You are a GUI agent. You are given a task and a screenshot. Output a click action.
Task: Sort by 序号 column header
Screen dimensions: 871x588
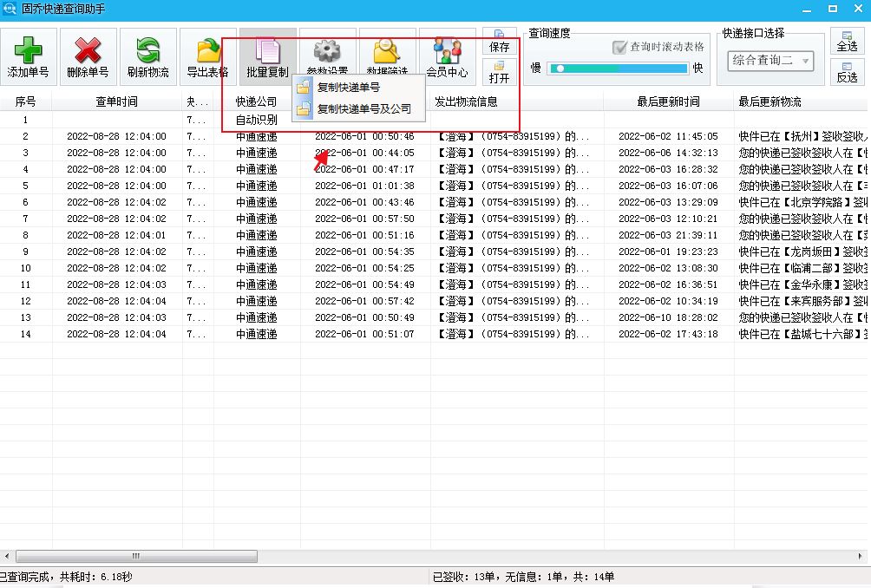25,101
